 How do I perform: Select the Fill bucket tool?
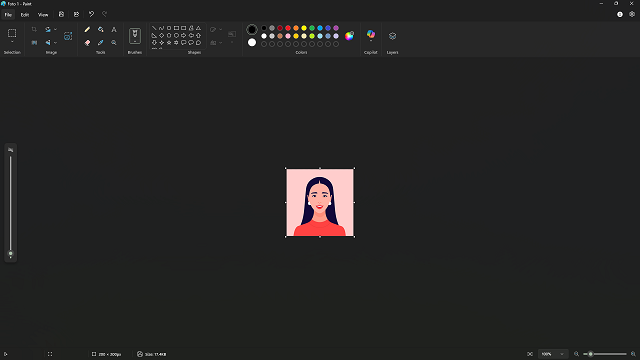[x=100, y=29]
